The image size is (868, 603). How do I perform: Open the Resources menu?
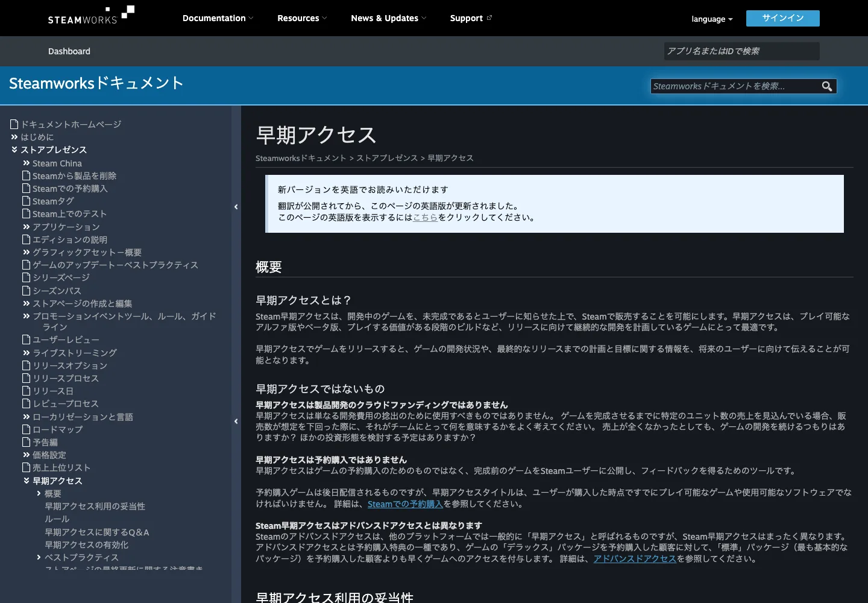click(302, 18)
